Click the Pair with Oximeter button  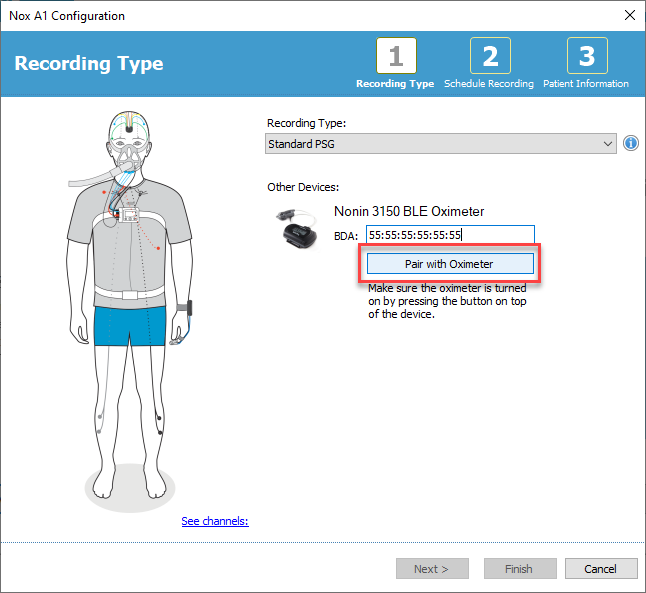450,264
